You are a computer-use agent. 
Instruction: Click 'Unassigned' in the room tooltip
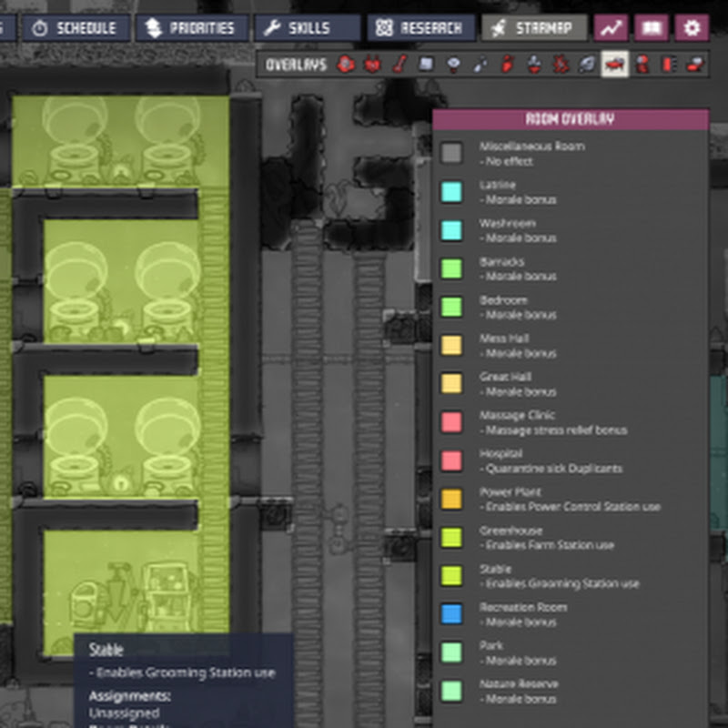coord(124,713)
